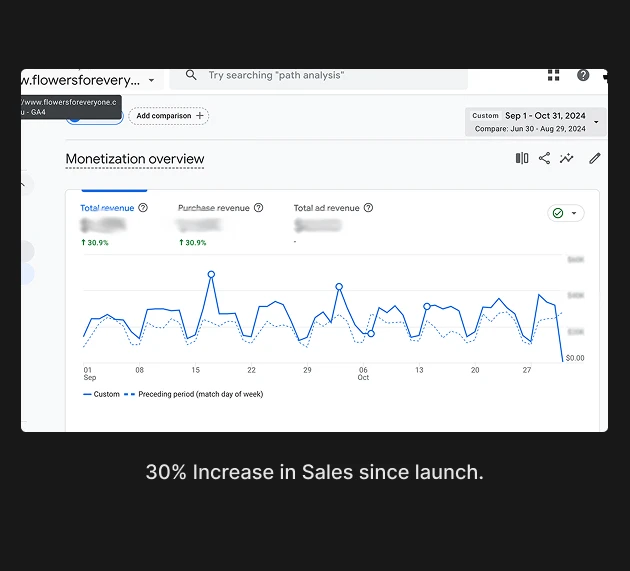Select the Total revenue metric tab

(107, 208)
